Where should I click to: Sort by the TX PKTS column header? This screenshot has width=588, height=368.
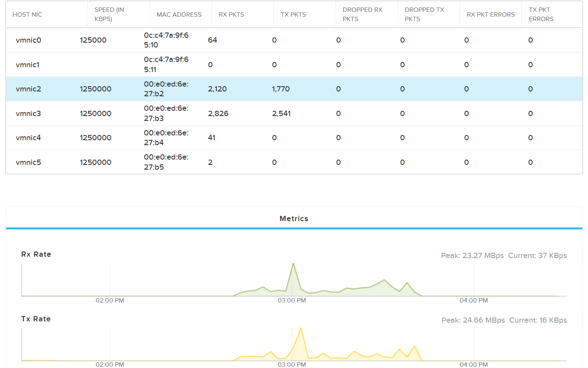293,15
